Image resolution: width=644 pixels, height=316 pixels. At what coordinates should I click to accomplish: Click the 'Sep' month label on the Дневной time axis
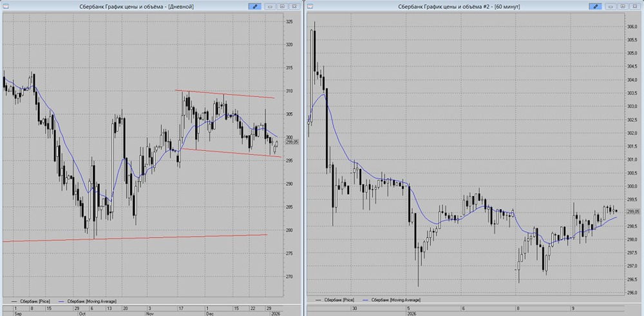17,313
